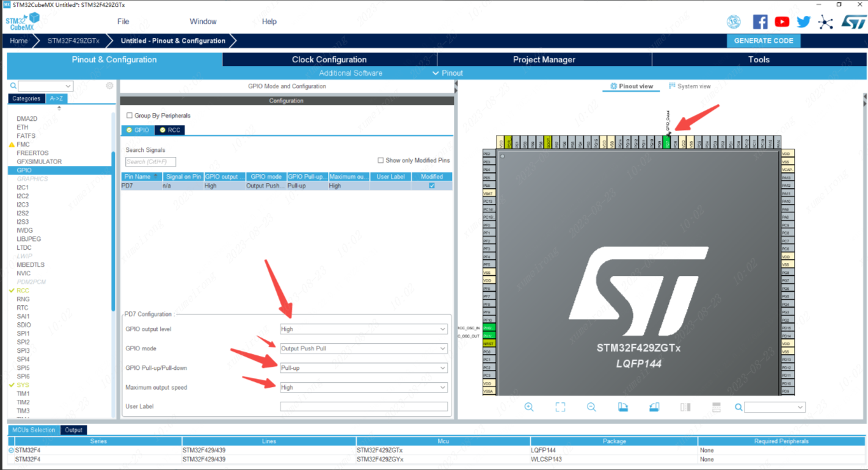The height and width of the screenshot is (470, 868).
Task: Open the ST YouTube channel icon
Action: [782, 22]
